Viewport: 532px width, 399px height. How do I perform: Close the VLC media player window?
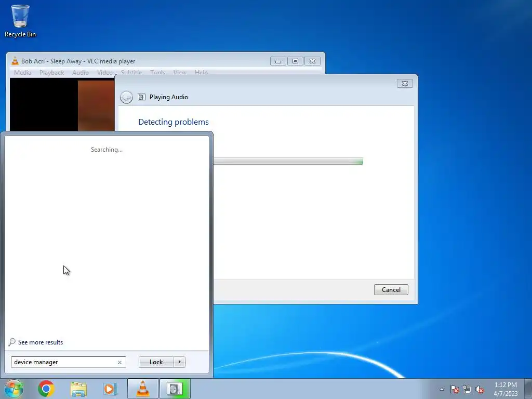[x=312, y=61]
